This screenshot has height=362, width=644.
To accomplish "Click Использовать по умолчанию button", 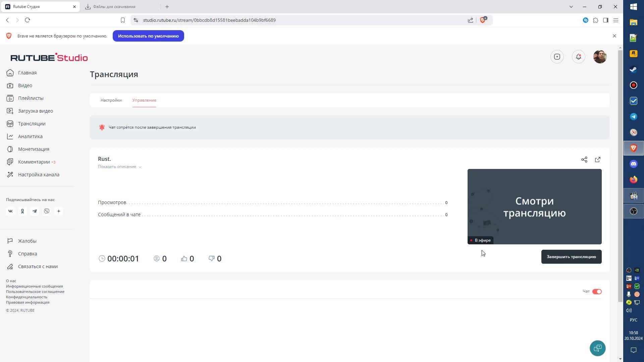I will [x=148, y=36].
